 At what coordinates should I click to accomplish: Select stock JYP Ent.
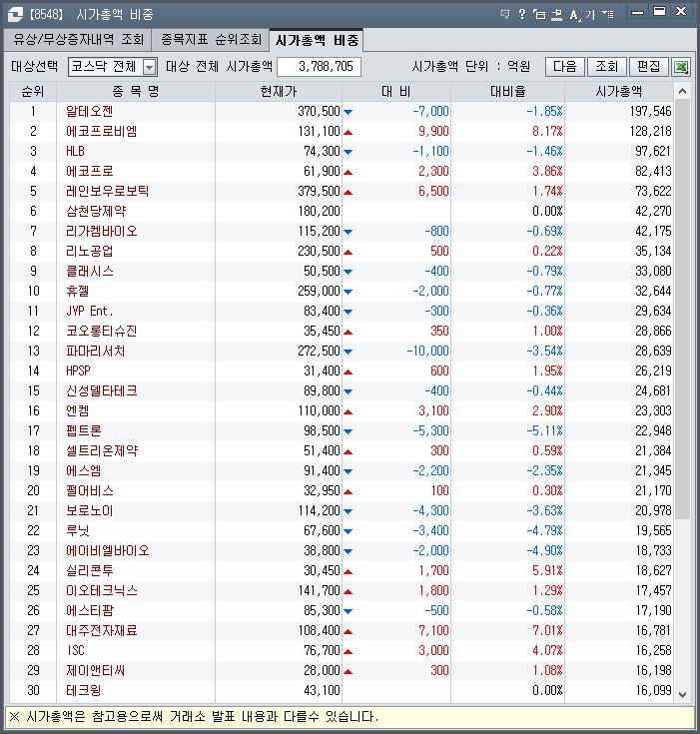[x=90, y=311]
